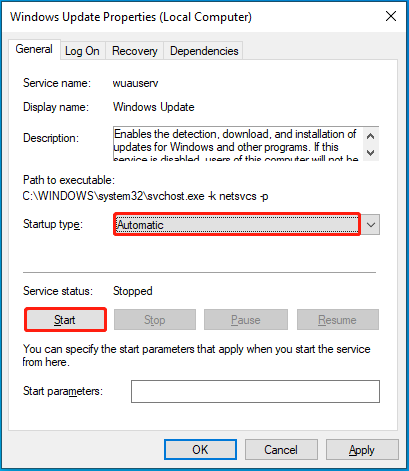Click the description box up arrow
Viewport: 409px width, 471px height.
coord(370,136)
